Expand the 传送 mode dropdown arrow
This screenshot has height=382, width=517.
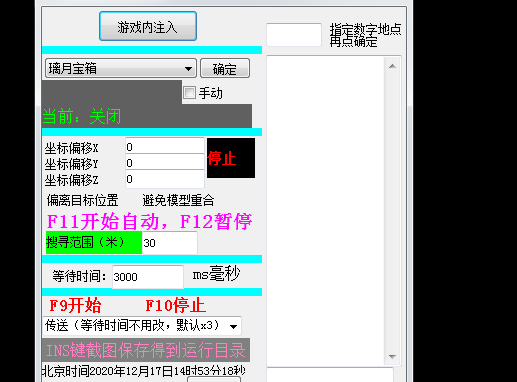point(233,326)
